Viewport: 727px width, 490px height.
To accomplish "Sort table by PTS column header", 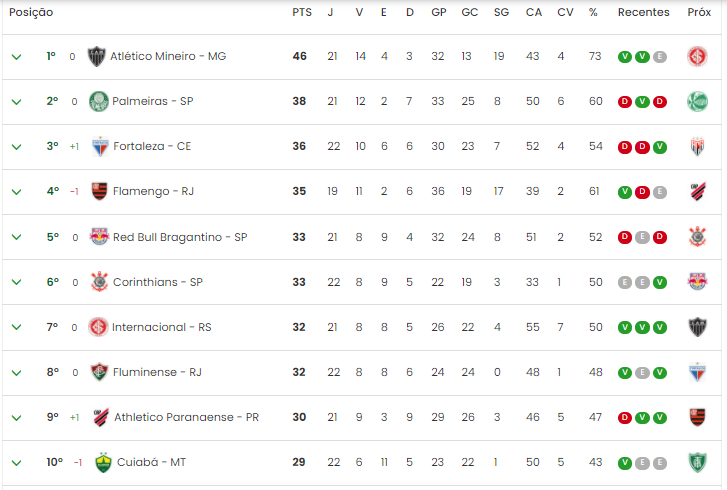I will pos(302,13).
